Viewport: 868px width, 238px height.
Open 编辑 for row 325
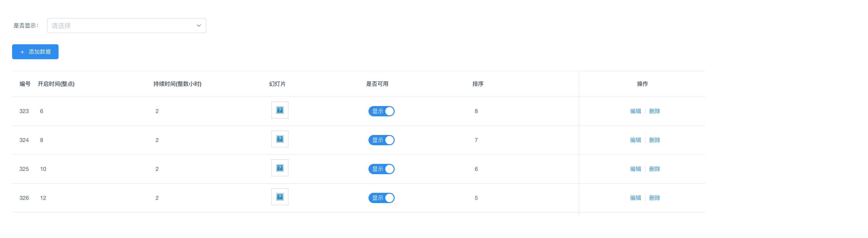pos(635,169)
